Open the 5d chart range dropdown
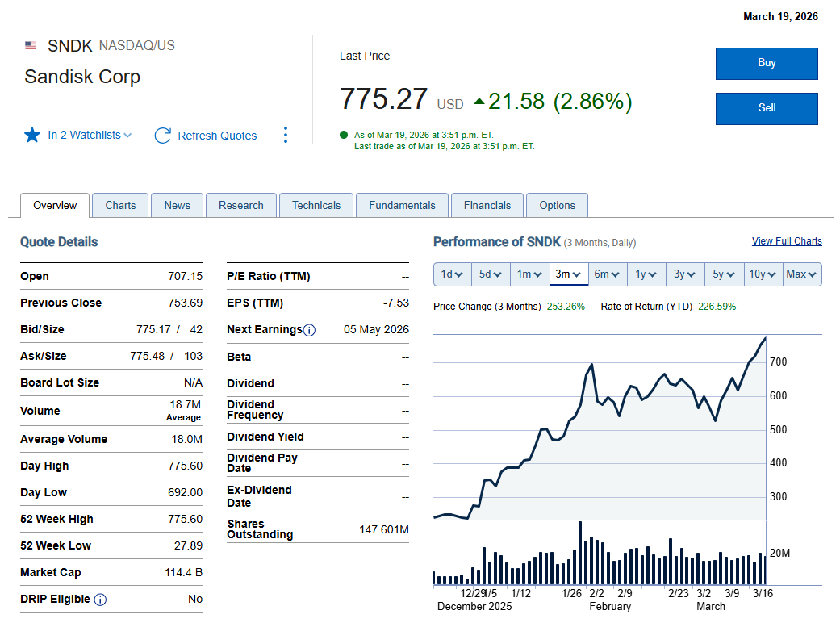 pos(490,274)
